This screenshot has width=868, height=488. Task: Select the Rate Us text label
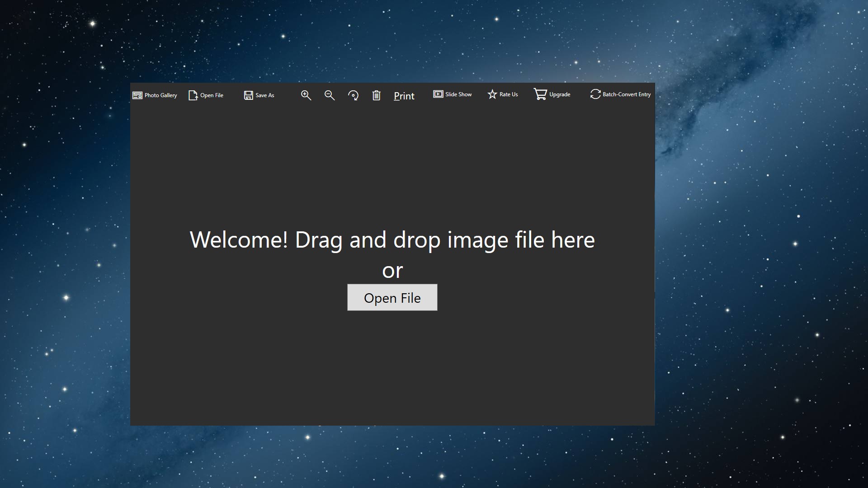pyautogui.click(x=508, y=94)
